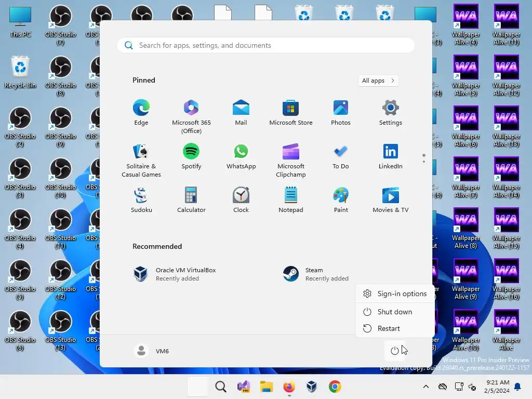Launch Sudoku game

click(x=141, y=200)
